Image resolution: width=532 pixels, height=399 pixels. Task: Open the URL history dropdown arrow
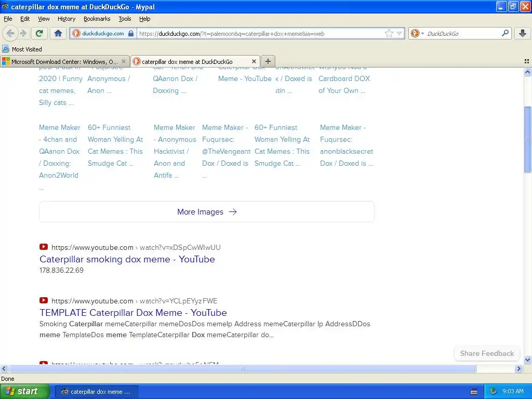tap(400, 33)
